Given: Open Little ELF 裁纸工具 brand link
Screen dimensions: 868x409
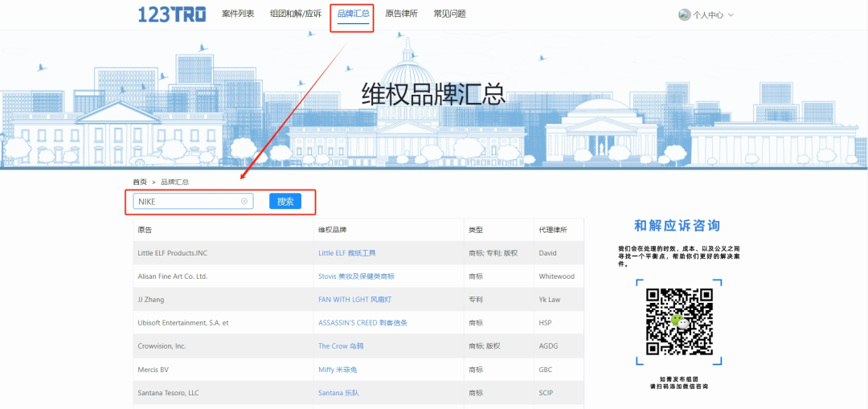Looking at the screenshot, I should [347, 253].
